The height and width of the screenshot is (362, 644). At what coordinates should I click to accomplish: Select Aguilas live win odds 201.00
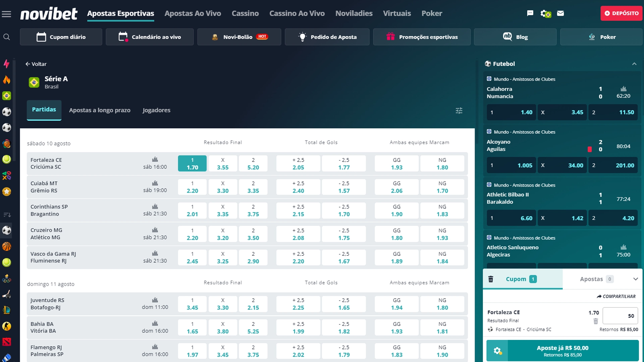(x=613, y=165)
